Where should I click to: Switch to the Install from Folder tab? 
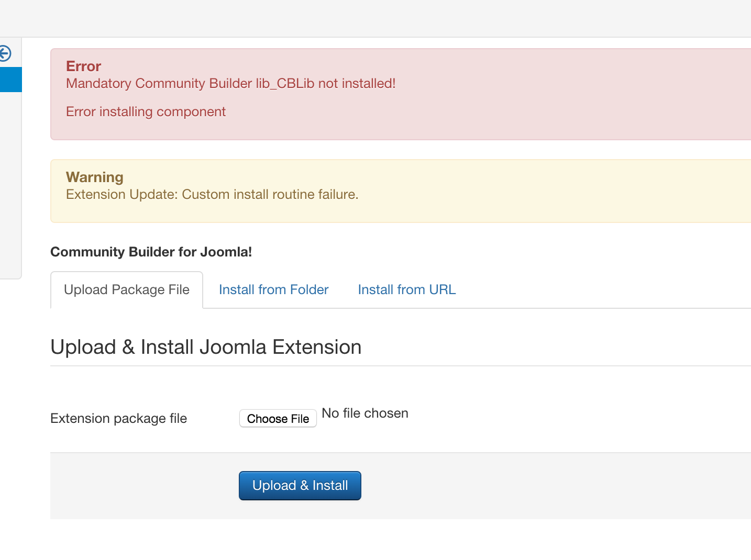(273, 290)
